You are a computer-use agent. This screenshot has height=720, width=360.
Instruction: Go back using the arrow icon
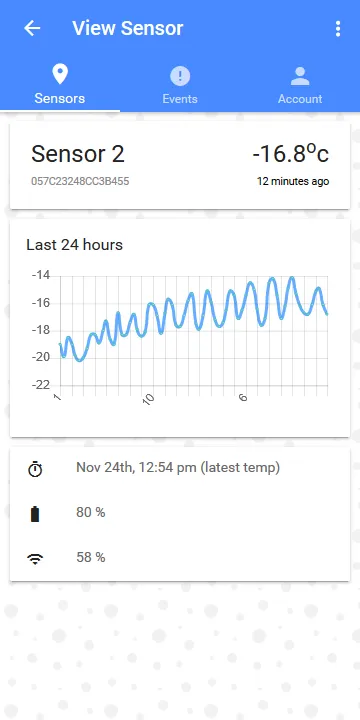coord(32,28)
